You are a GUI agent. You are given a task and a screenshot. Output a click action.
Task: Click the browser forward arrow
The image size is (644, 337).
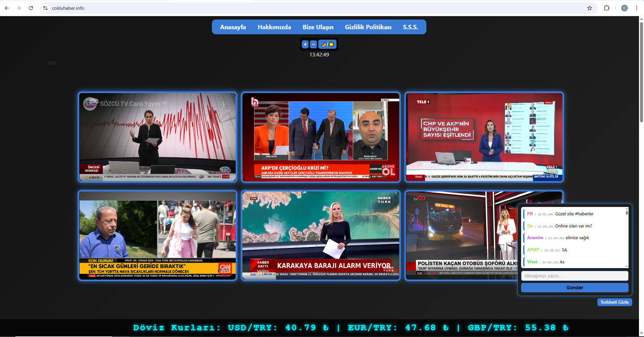[x=19, y=8]
